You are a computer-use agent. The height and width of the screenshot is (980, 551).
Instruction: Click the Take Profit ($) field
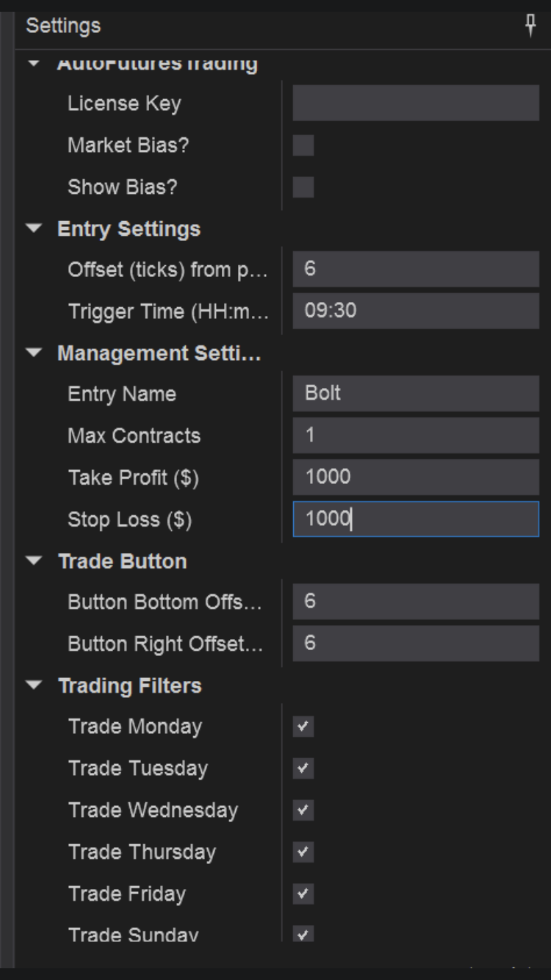[x=416, y=478]
